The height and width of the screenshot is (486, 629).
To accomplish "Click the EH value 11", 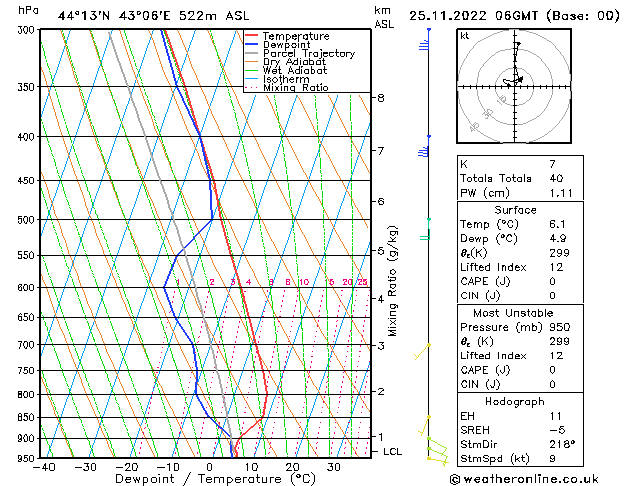I will pos(556,416).
